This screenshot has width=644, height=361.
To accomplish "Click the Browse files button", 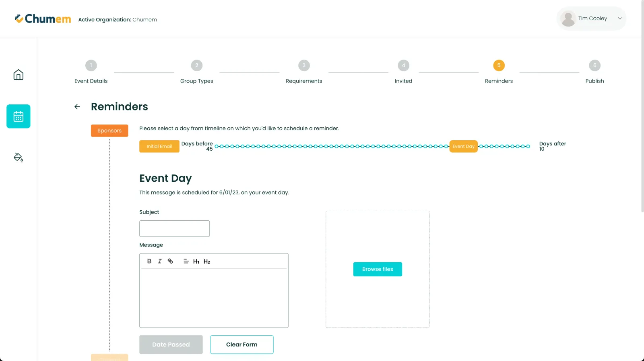I will pos(378,269).
